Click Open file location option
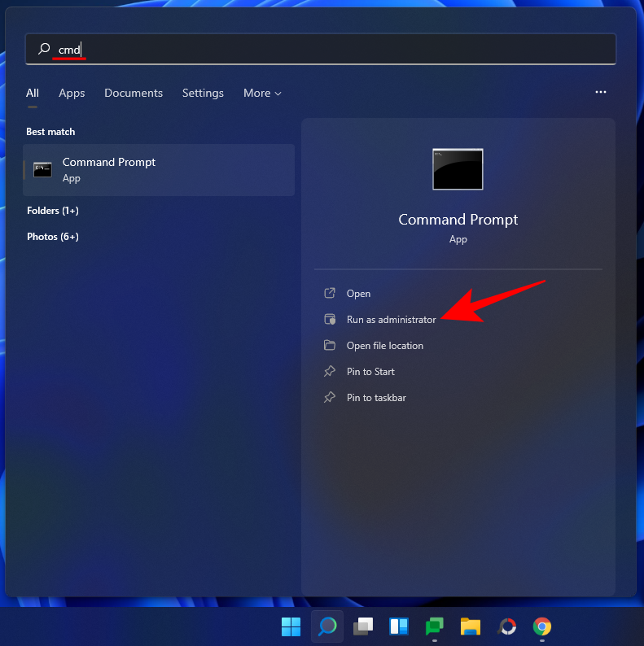Image resolution: width=644 pixels, height=646 pixels. (384, 346)
